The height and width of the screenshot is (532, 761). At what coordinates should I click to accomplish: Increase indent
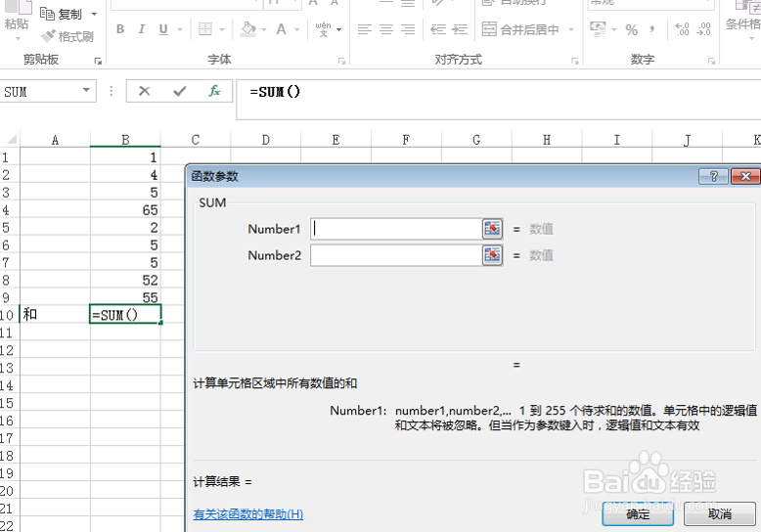[x=460, y=29]
